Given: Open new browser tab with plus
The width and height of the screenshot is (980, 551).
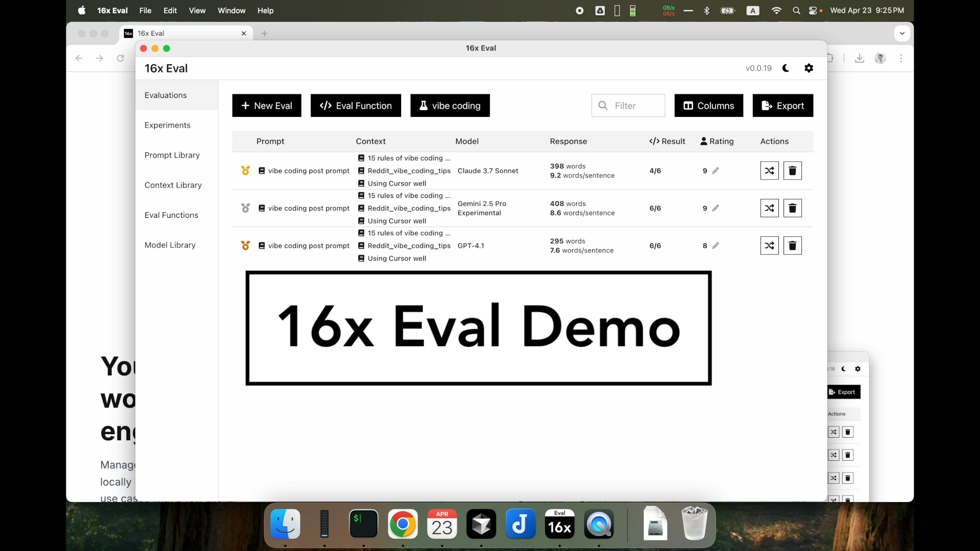Looking at the screenshot, I should click(264, 34).
